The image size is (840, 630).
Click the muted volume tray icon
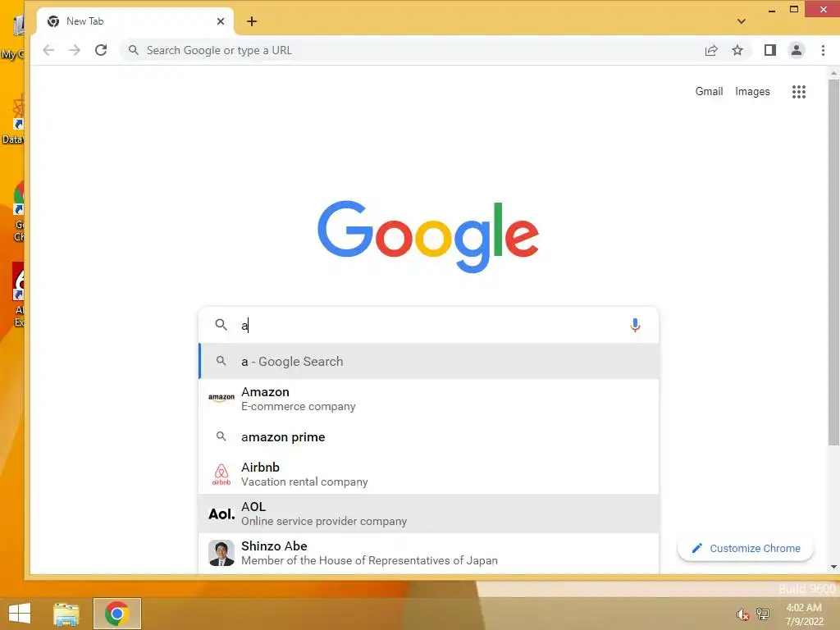point(742,614)
